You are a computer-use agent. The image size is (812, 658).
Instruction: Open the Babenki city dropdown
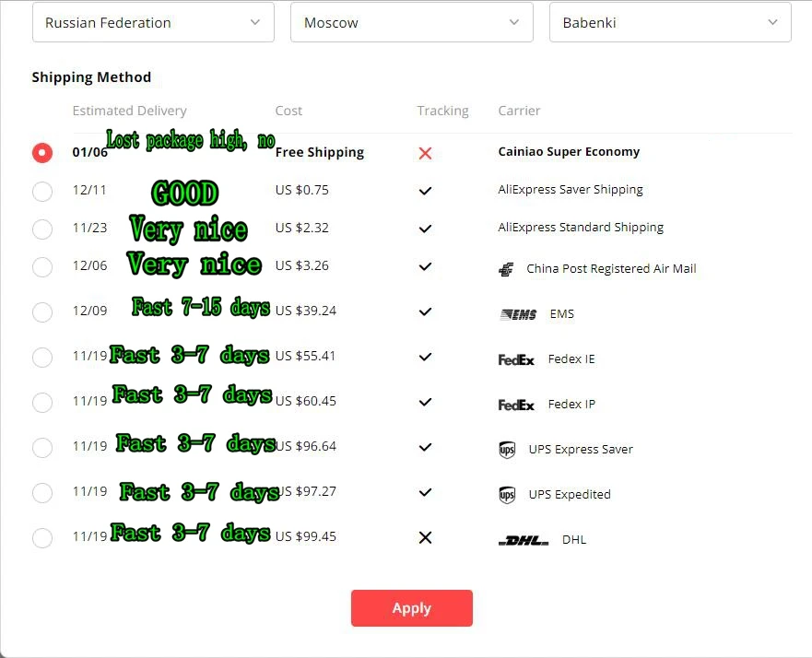click(670, 22)
